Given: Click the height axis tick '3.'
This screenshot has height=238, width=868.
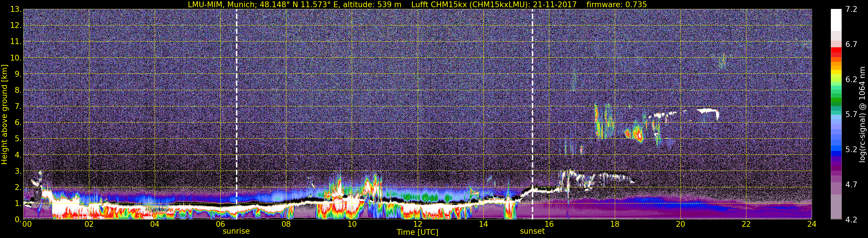Looking at the screenshot, I should [18, 171].
